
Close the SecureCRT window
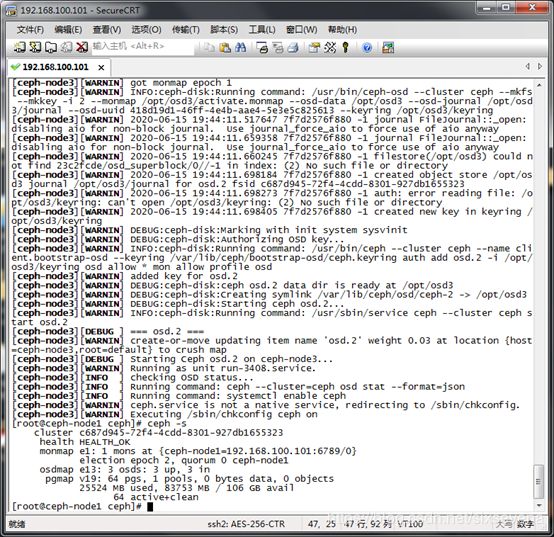(x=533, y=8)
